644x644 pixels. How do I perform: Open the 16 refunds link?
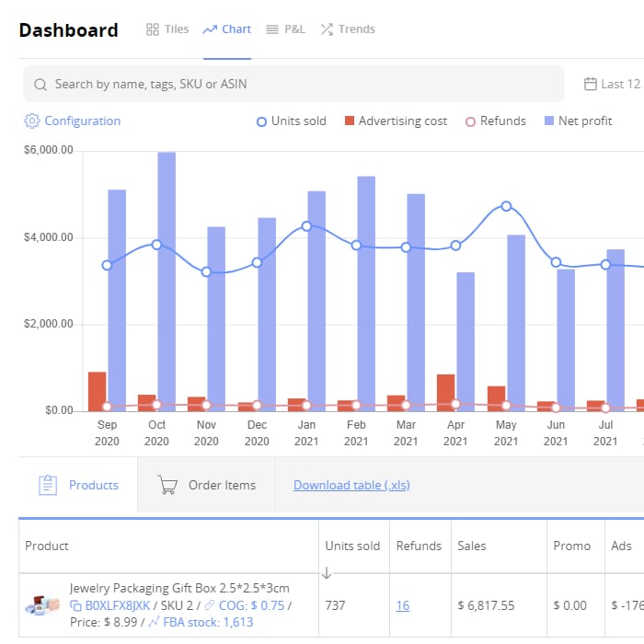403,605
